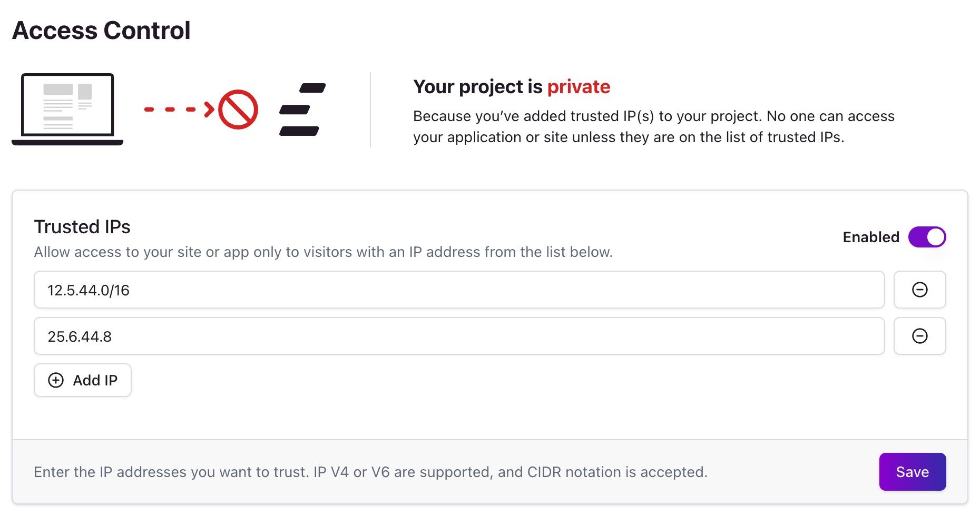Screen dimensions: 980x516
Task: Click the Trusted IPs section title
Action: (82, 227)
